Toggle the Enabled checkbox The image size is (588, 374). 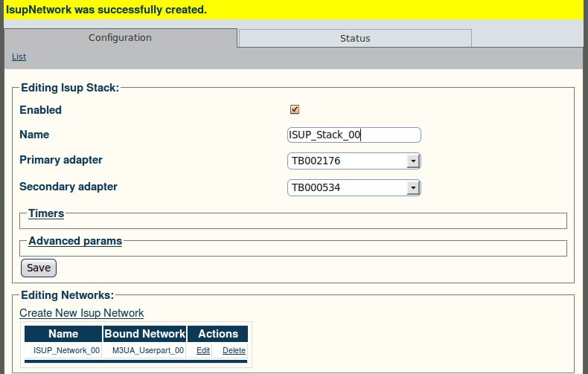click(x=295, y=109)
